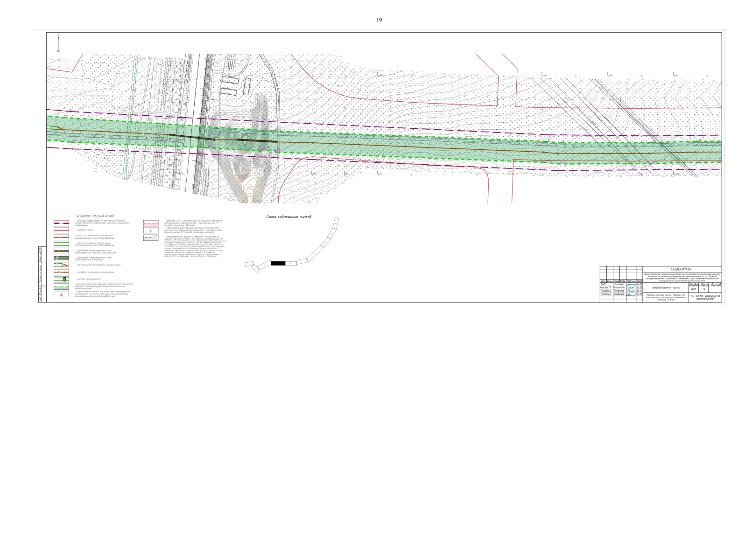Click document code 03-2025-ППТ.ОЧ in title block

pos(682,269)
